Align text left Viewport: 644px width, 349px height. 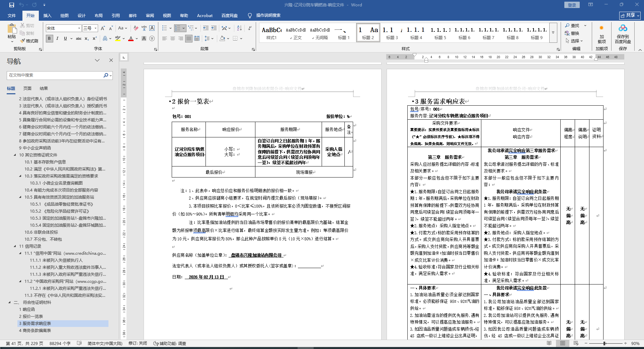[165, 38]
